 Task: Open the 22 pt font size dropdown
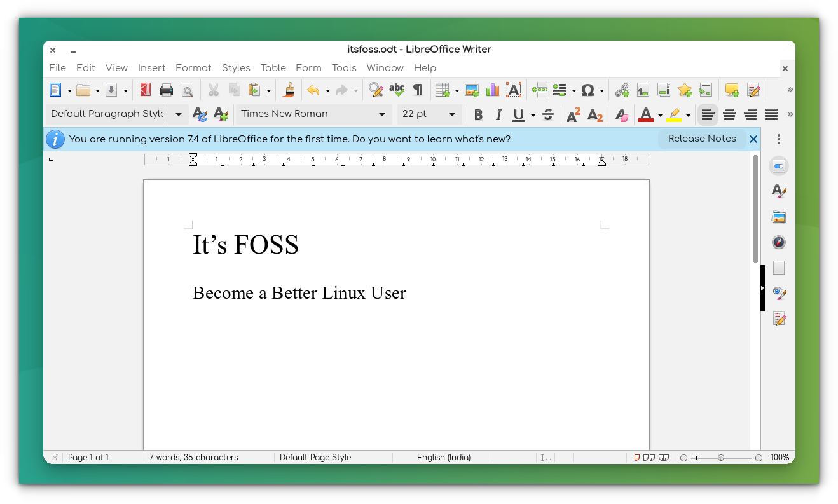coord(452,114)
